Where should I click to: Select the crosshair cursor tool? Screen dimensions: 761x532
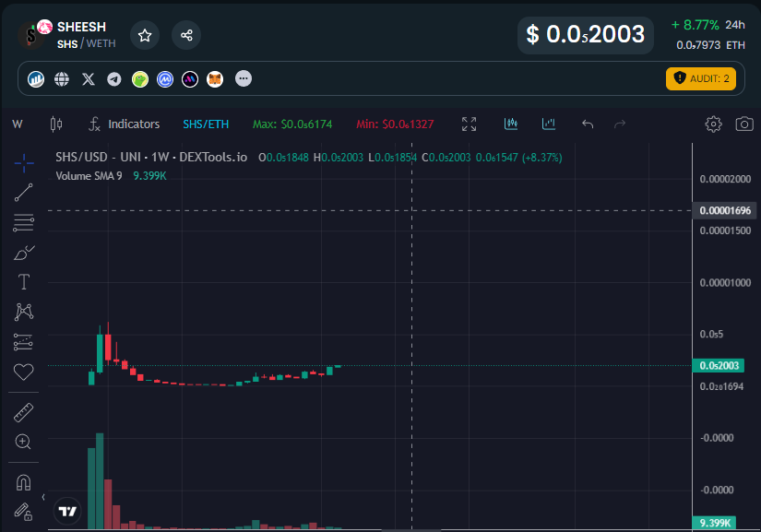click(x=24, y=163)
